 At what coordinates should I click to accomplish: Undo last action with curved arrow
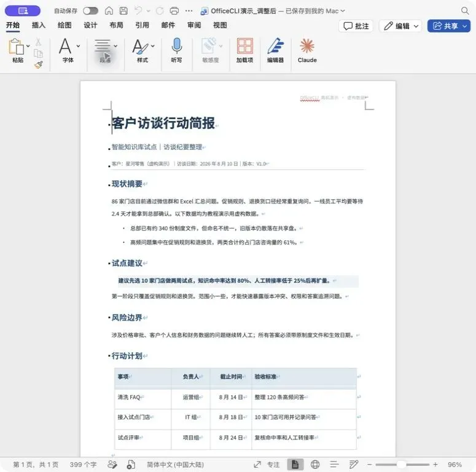pos(138,11)
